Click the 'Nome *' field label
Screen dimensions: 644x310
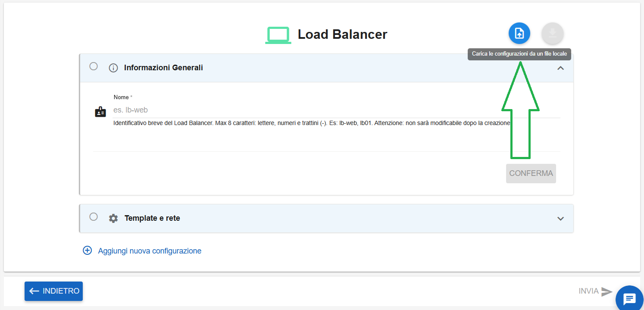coord(123,97)
